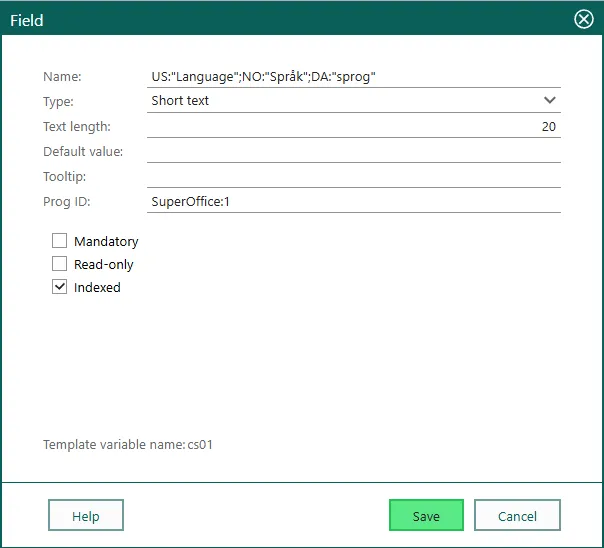Click the Text length field showing 20
Image resolution: width=604 pixels, height=548 pixels.
(353, 127)
